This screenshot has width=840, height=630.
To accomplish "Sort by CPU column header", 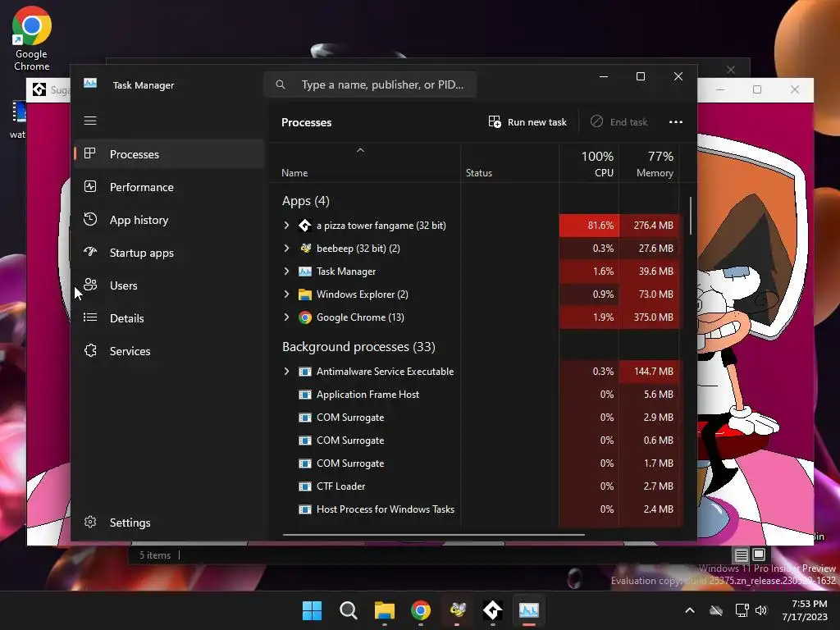I will click(x=589, y=164).
